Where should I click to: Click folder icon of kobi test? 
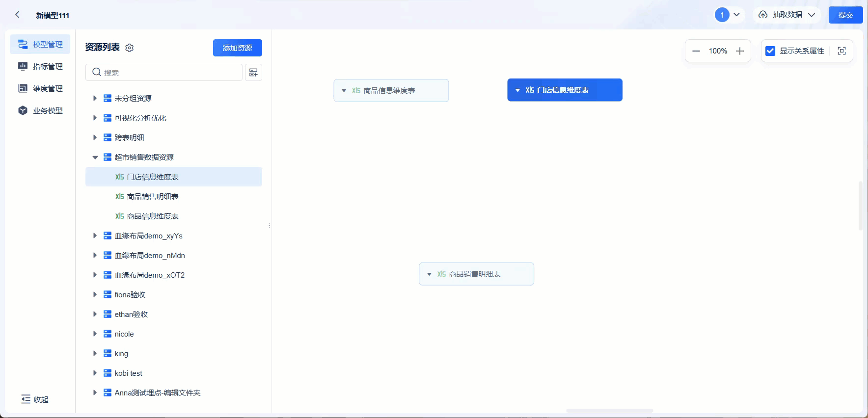coord(108,373)
